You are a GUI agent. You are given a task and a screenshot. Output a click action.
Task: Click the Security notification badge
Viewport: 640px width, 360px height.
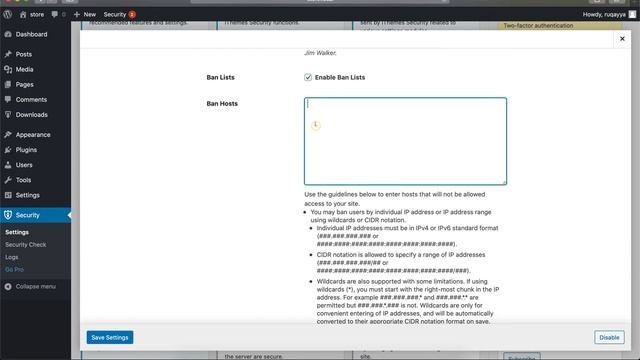click(132, 14)
